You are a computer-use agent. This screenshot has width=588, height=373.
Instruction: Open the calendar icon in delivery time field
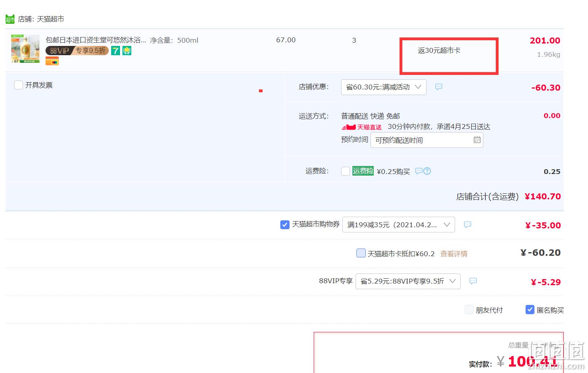(477, 140)
